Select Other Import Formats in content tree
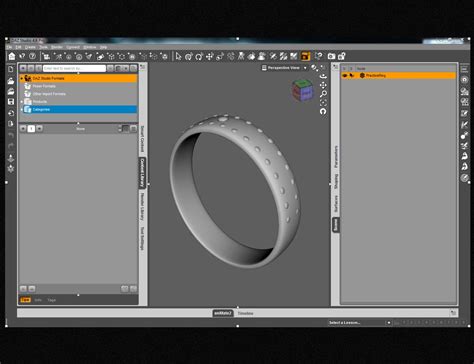The width and height of the screenshot is (474, 364). click(x=49, y=94)
